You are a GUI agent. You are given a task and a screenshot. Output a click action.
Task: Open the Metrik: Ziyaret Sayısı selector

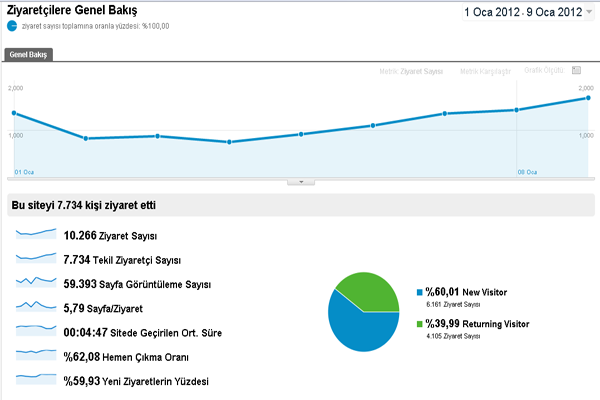[411, 72]
